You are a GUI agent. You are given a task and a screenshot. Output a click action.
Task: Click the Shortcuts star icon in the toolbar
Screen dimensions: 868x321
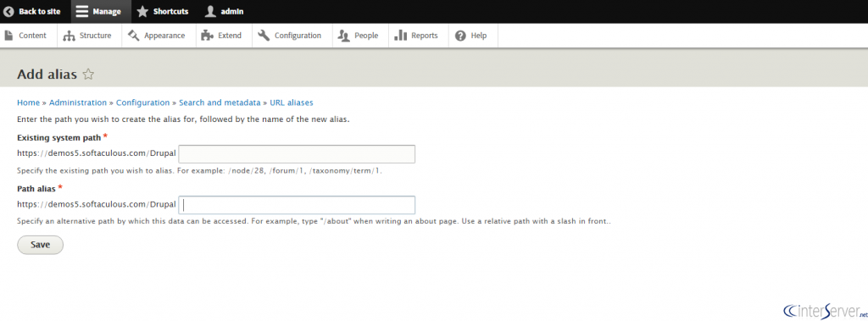point(142,11)
